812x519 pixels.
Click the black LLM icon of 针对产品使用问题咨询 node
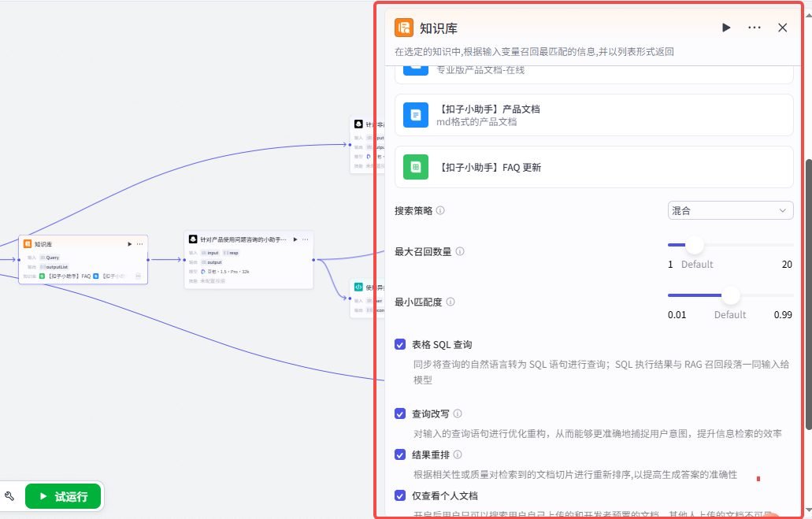tap(193, 239)
